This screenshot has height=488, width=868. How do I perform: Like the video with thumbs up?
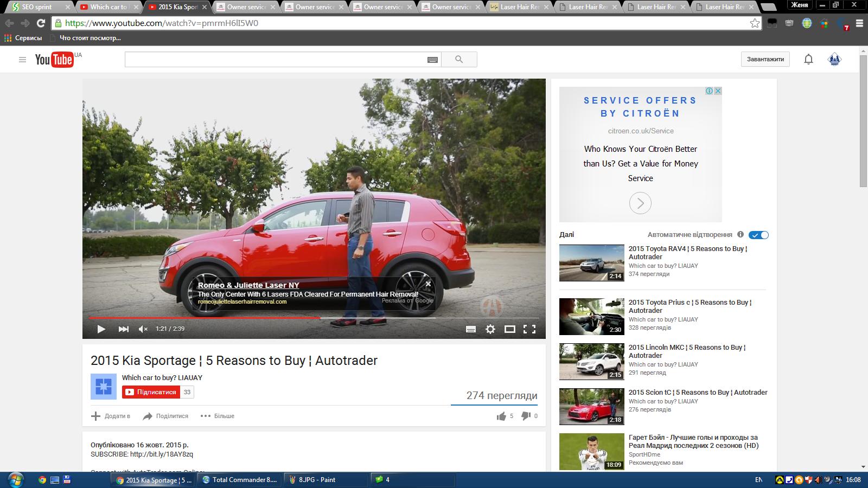pos(501,416)
